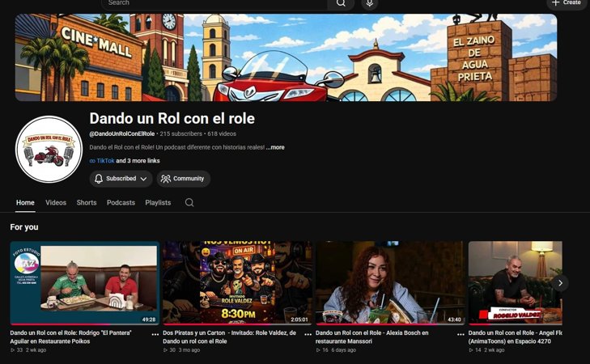Click the '215 subscribers' text
Screen dimensions: 590x364
coord(181,133)
